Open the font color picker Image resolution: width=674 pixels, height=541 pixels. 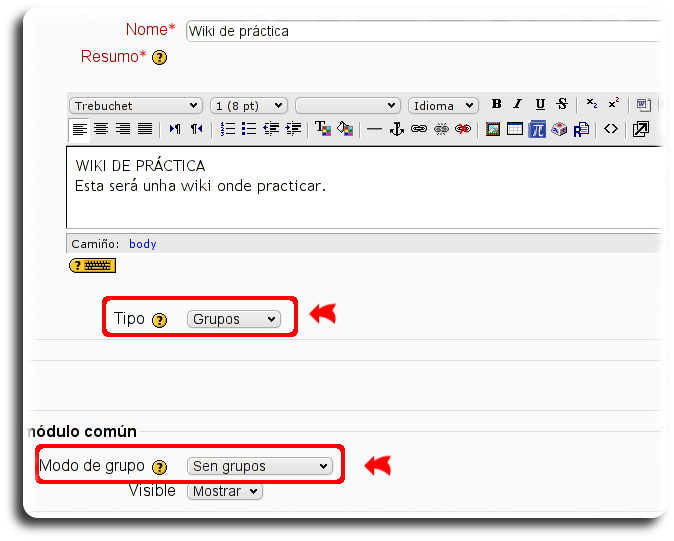[x=323, y=129]
